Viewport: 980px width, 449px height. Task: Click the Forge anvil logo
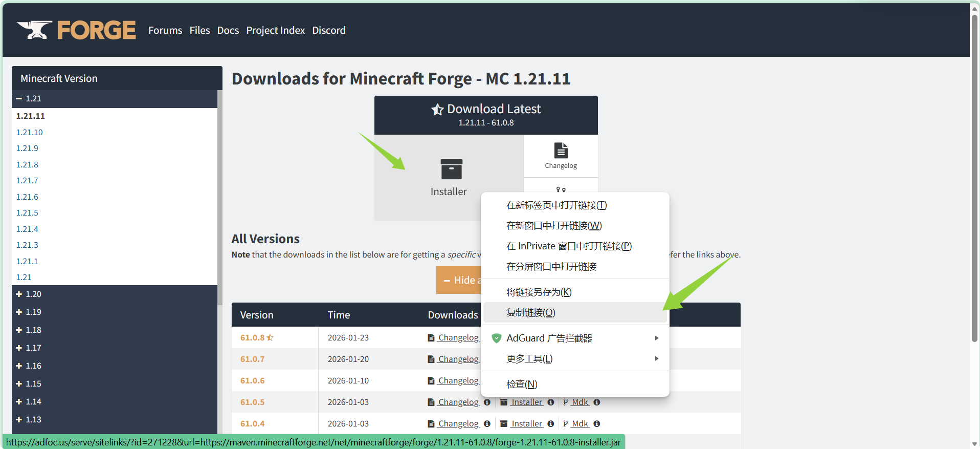(76, 30)
